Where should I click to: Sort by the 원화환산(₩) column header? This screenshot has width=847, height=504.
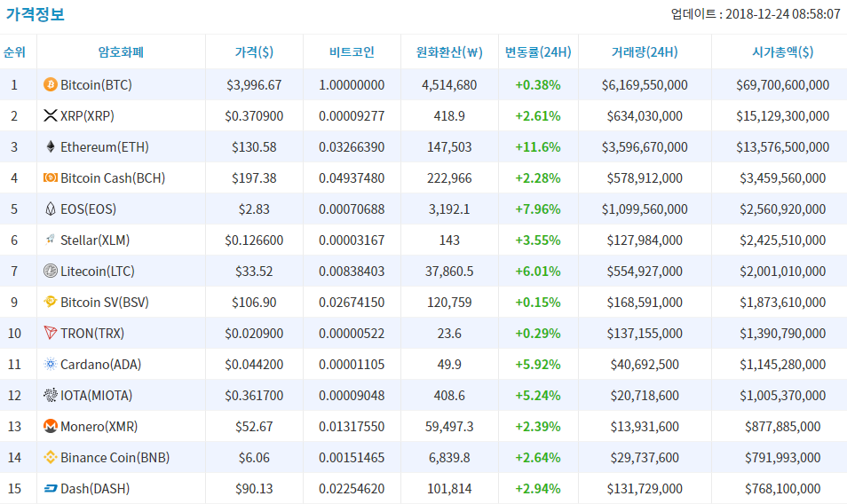(449, 51)
